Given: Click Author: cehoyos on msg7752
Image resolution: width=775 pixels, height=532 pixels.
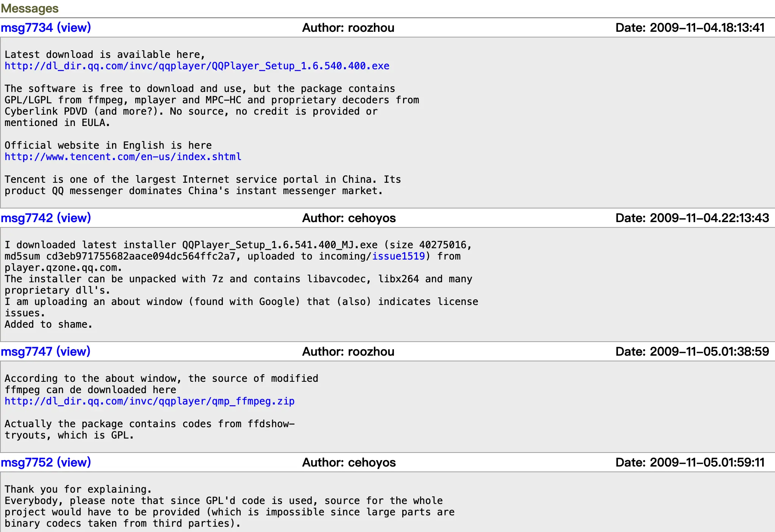Looking at the screenshot, I should (x=349, y=462).
